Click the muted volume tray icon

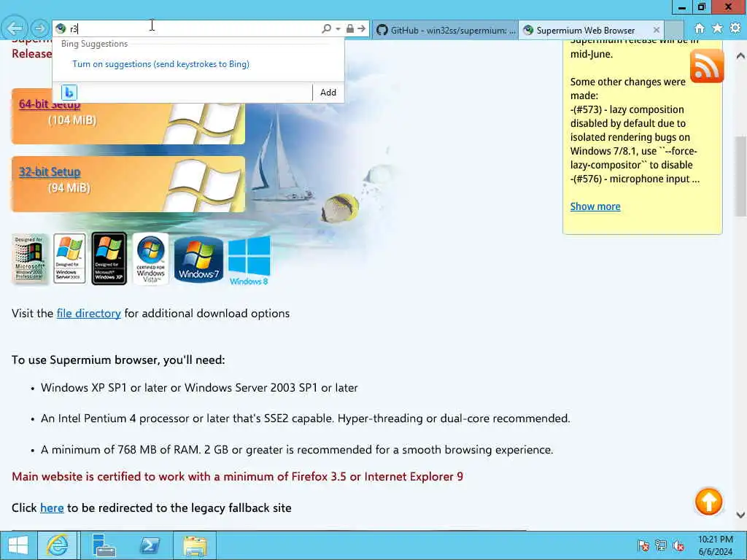pyautogui.click(x=678, y=545)
